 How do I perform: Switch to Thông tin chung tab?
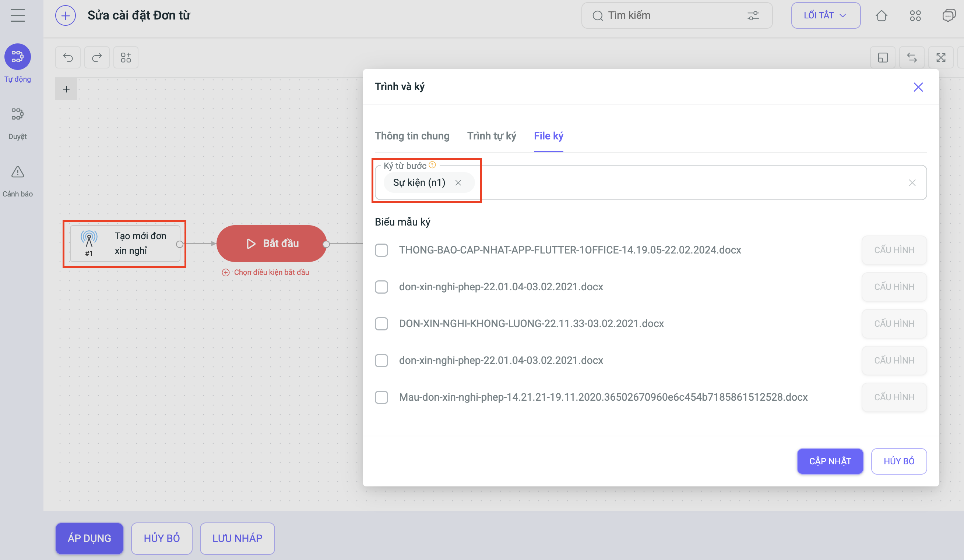click(412, 136)
